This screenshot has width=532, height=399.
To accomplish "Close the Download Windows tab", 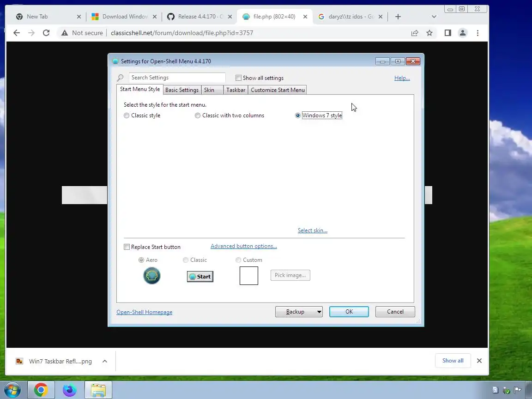I will 154,17.
